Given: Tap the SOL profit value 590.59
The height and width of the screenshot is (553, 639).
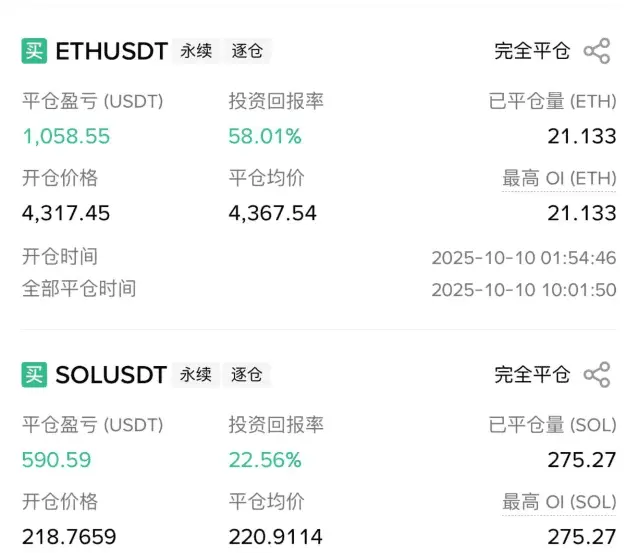Looking at the screenshot, I should pyautogui.click(x=56, y=460).
